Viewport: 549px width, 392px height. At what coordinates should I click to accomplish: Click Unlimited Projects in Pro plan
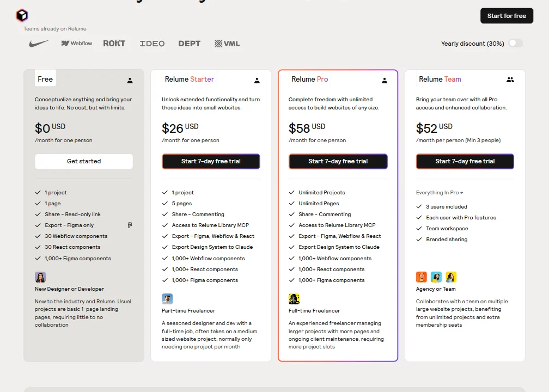click(322, 193)
